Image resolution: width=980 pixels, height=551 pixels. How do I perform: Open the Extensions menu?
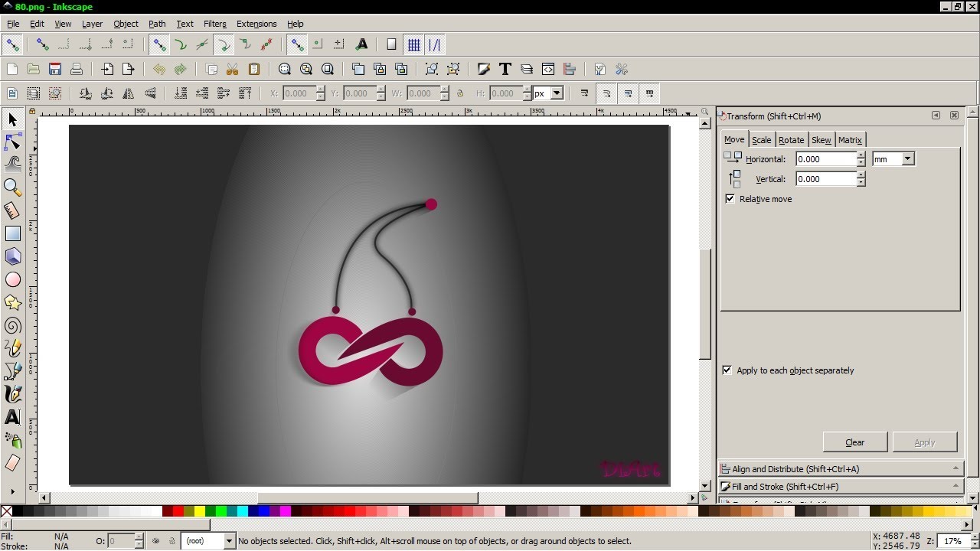click(256, 24)
